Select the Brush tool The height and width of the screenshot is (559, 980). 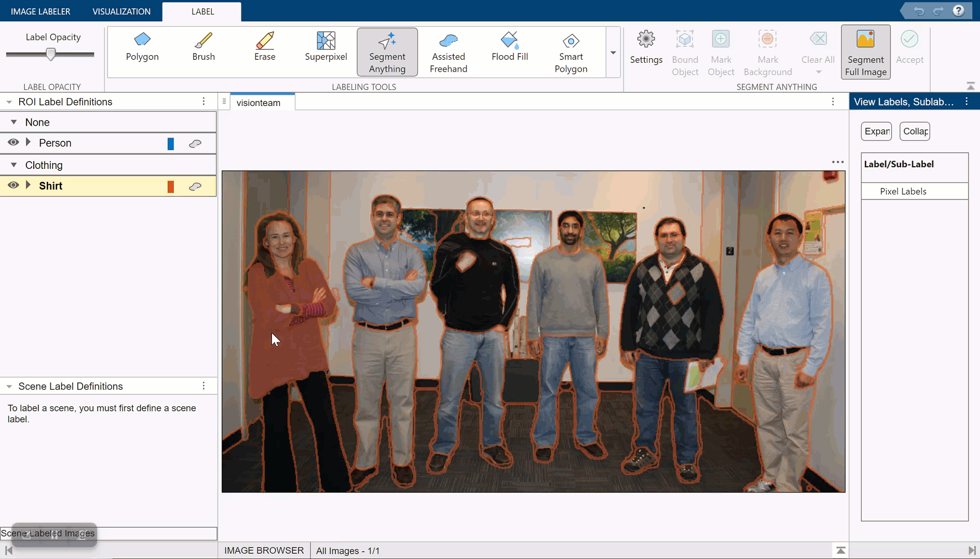[x=203, y=47]
